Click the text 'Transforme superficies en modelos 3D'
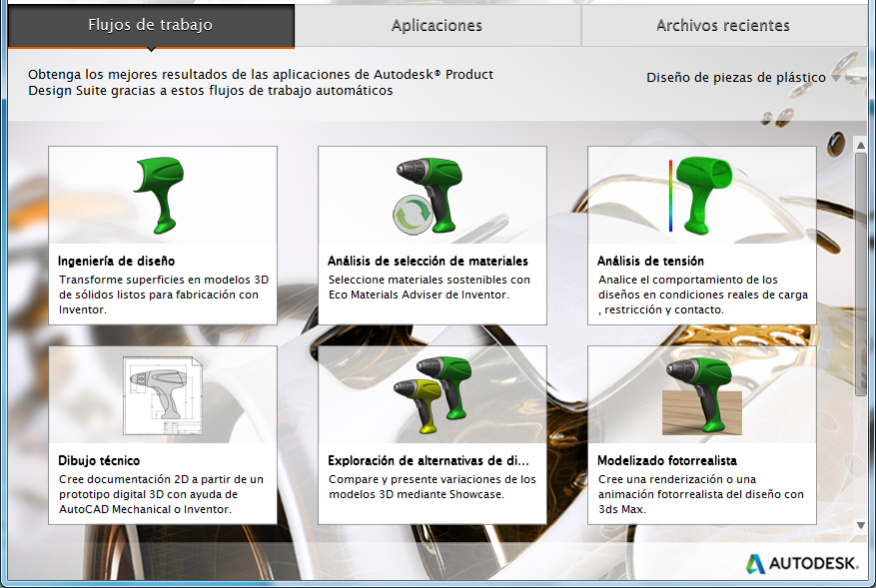 point(164,280)
